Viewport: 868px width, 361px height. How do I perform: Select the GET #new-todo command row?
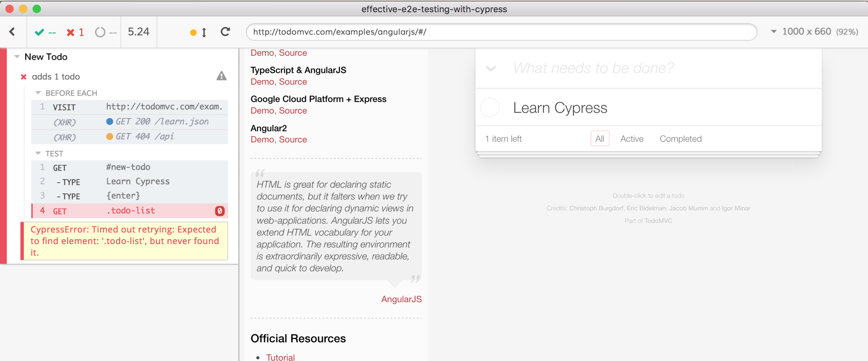tap(130, 167)
